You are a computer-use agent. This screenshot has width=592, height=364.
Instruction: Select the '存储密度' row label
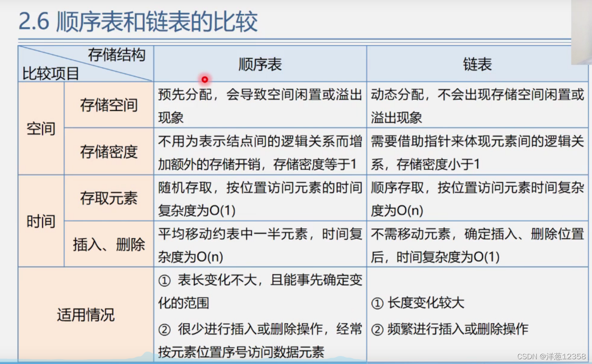[x=109, y=151]
